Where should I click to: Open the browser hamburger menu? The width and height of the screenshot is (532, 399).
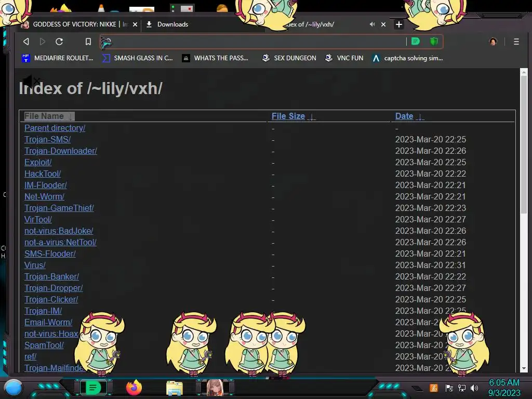(x=516, y=42)
